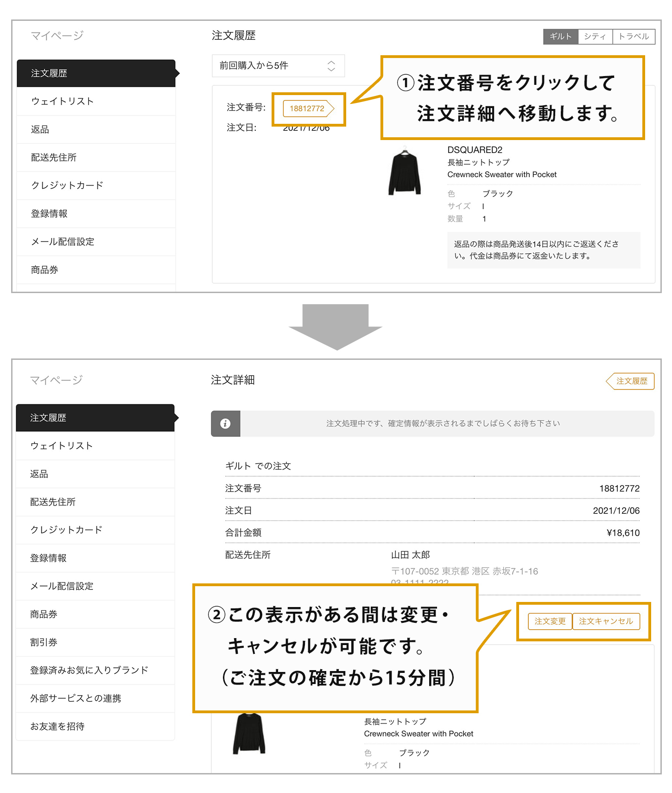Screen dimensions: 672x793
Task: Select the トラベル tab
Action: pos(634,37)
